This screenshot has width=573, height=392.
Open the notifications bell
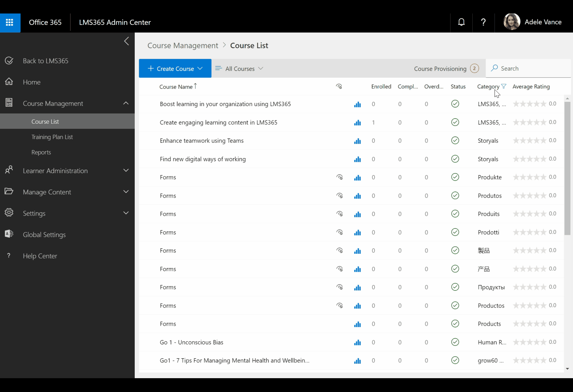(461, 22)
